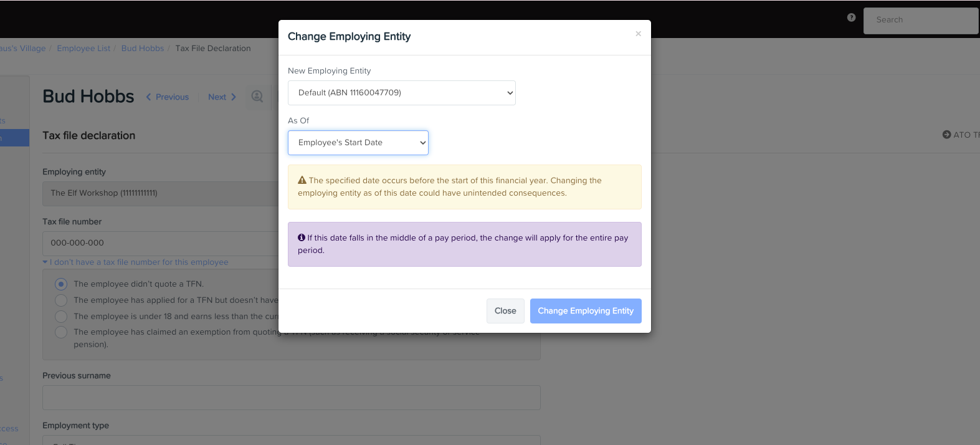
Task: Click the employee search magnifier icon
Action: (257, 97)
